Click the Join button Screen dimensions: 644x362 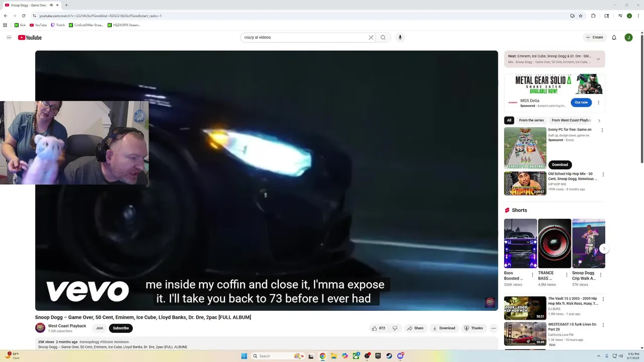pyautogui.click(x=100, y=328)
